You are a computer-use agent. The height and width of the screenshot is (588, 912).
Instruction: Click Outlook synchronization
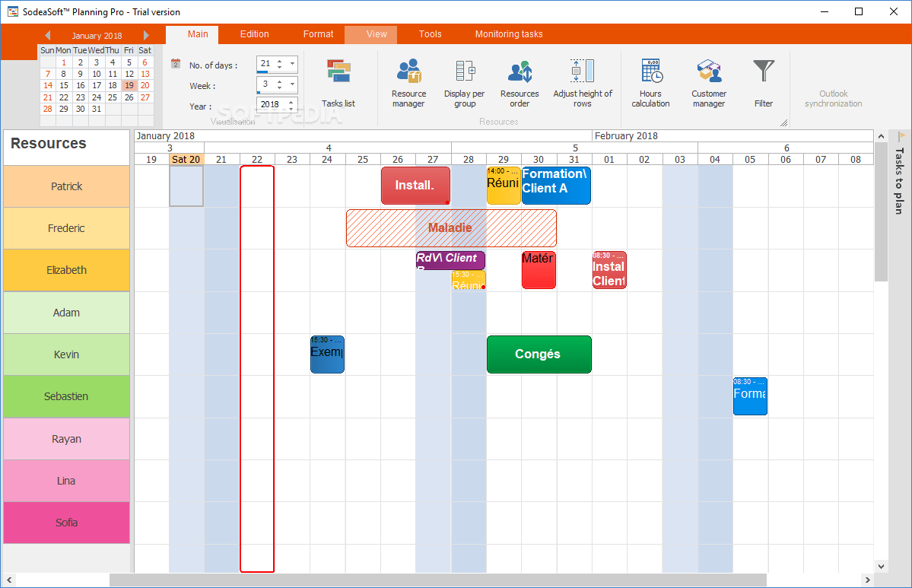(833, 87)
